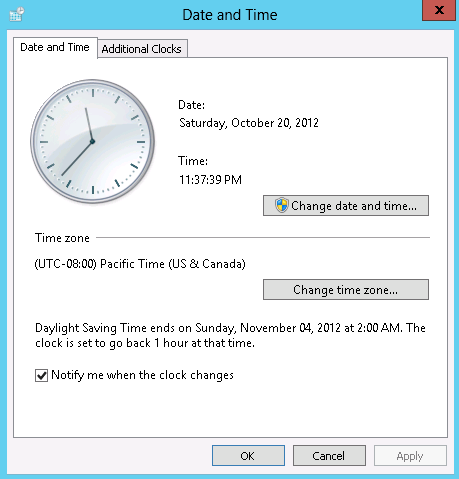The width and height of the screenshot is (459, 479).
Task: Click the 'Time:' label
Action: tap(193, 161)
